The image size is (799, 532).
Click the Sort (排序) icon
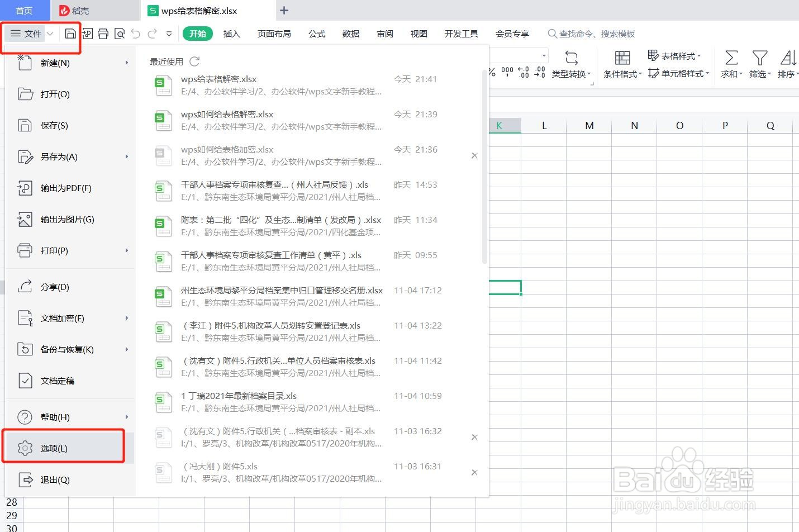(788, 58)
